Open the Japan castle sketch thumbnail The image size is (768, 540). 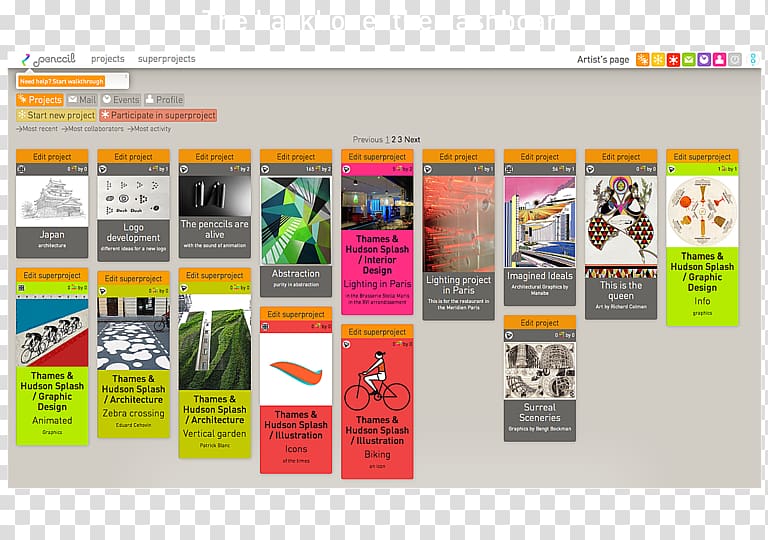click(52, 201)
